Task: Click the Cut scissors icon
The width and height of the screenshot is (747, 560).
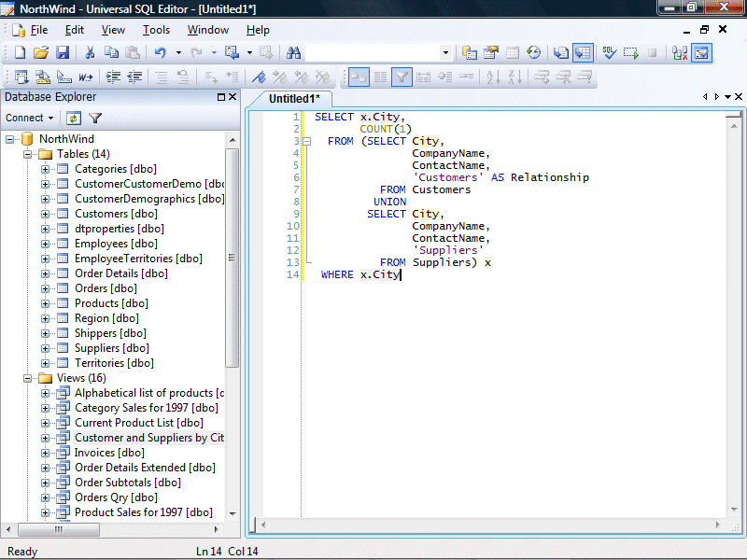Action: coord(90,53)
